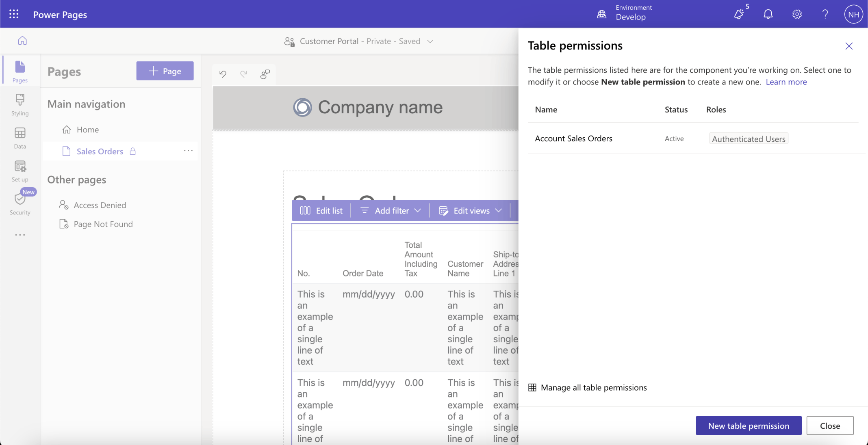868x445 pixels.
Task: Open the Learn more link
Action: coord(786,82)
